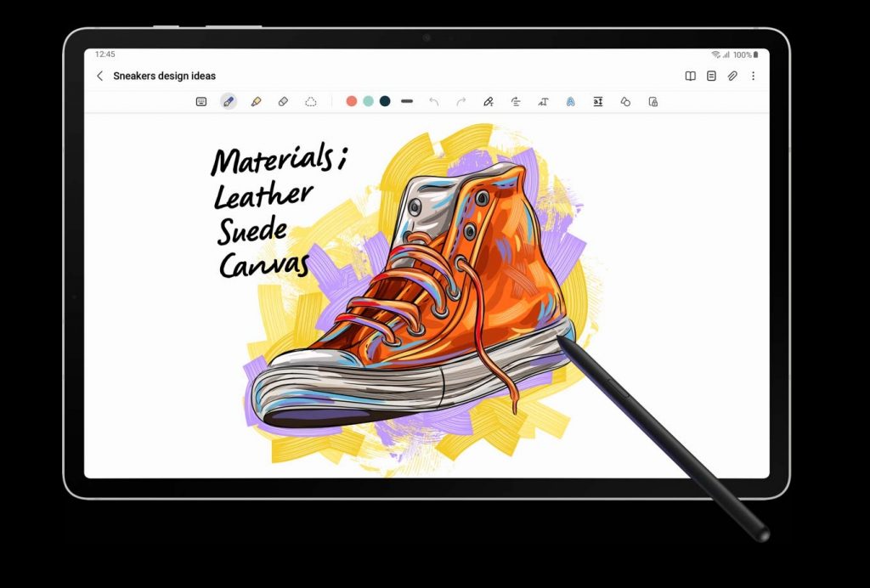Image resolution: width=870 pixels, height=588 pixels.
Task: Toggle the lock canvas icon
Action: 652,101
